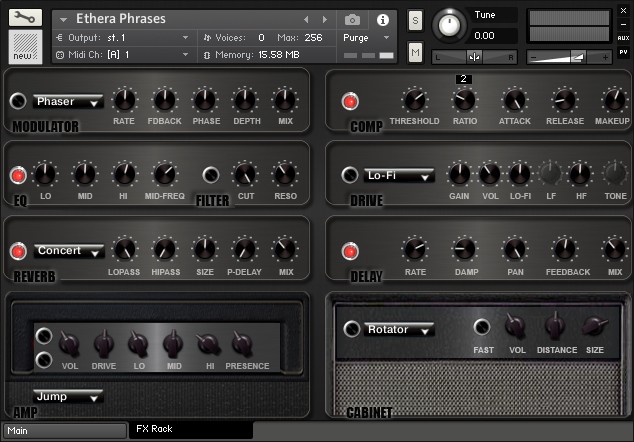Enable the Filter power toggle
634x442 pixels.
[211, 175]
